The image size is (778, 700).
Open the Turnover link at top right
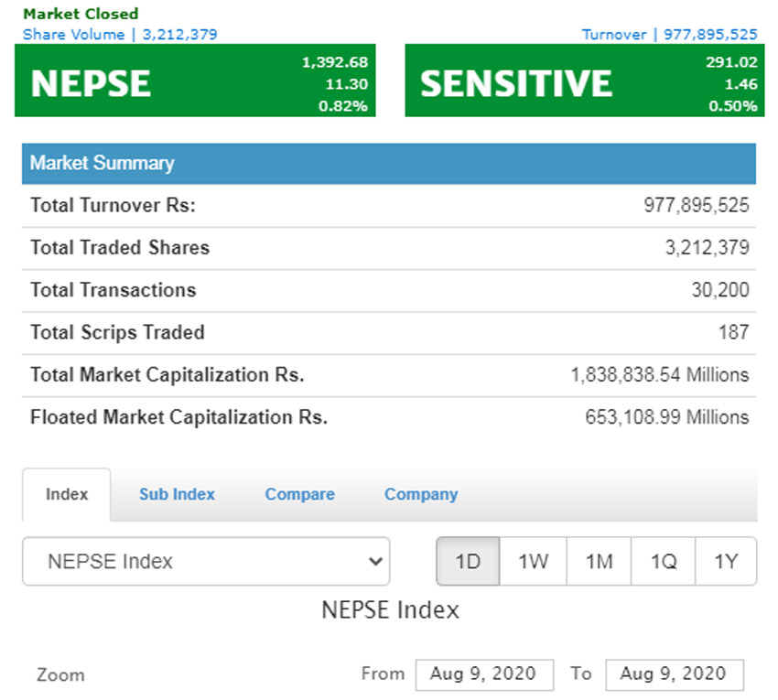[x=669, y=34]
